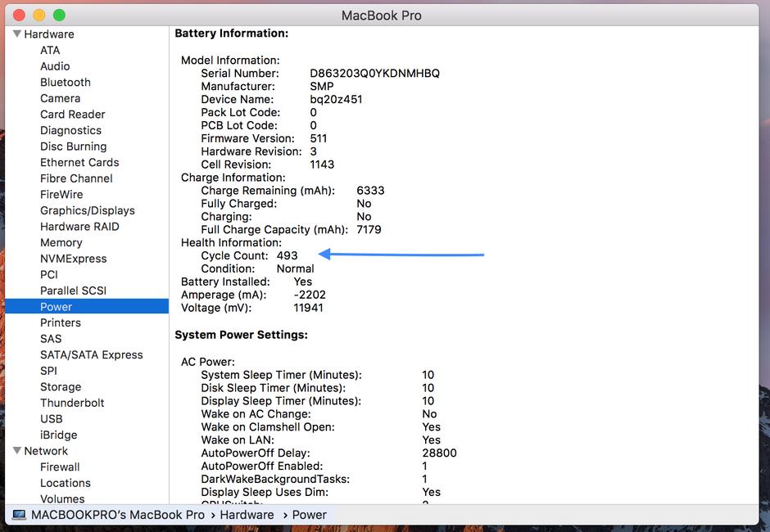Click the Display Sleep Uses Dim label

pyautogui.click(x=265, y=492)
